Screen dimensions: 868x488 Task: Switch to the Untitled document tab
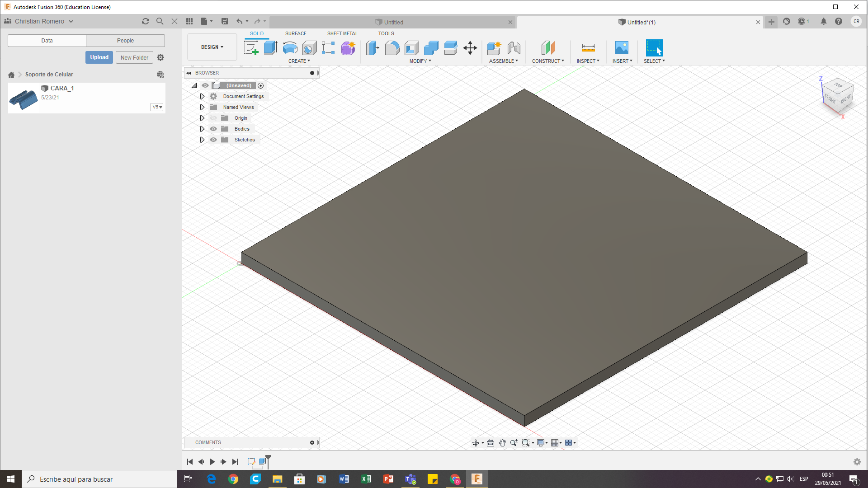point(392,22)
